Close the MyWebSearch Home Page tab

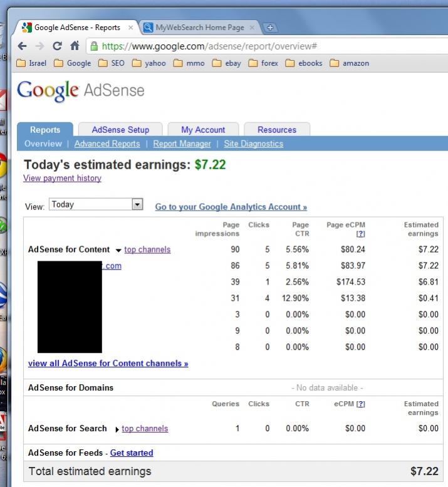(x=252, y=28)
